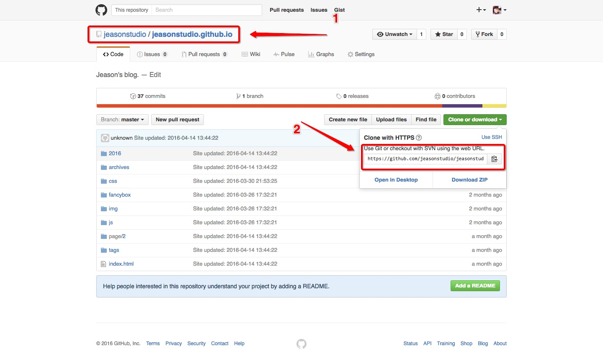The height and width of the screenshot is (364, 603).
Task: Switch to the Wiki tab
Action: 251,54
